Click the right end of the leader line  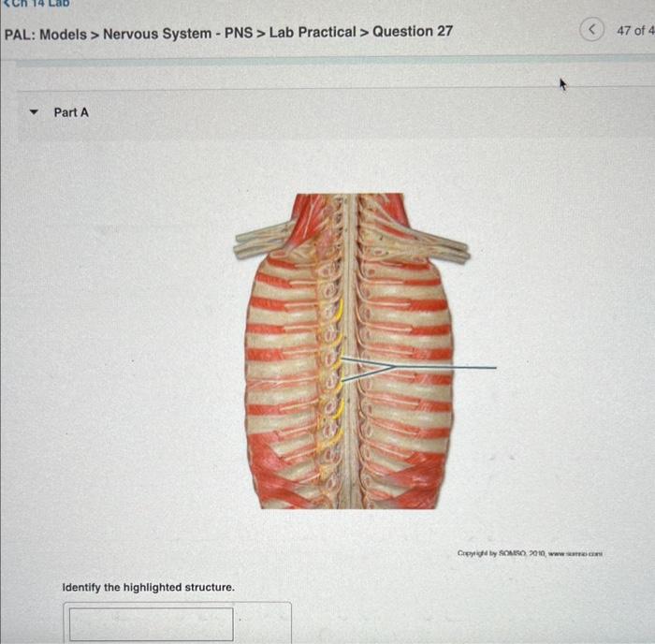tap(495, 368)
